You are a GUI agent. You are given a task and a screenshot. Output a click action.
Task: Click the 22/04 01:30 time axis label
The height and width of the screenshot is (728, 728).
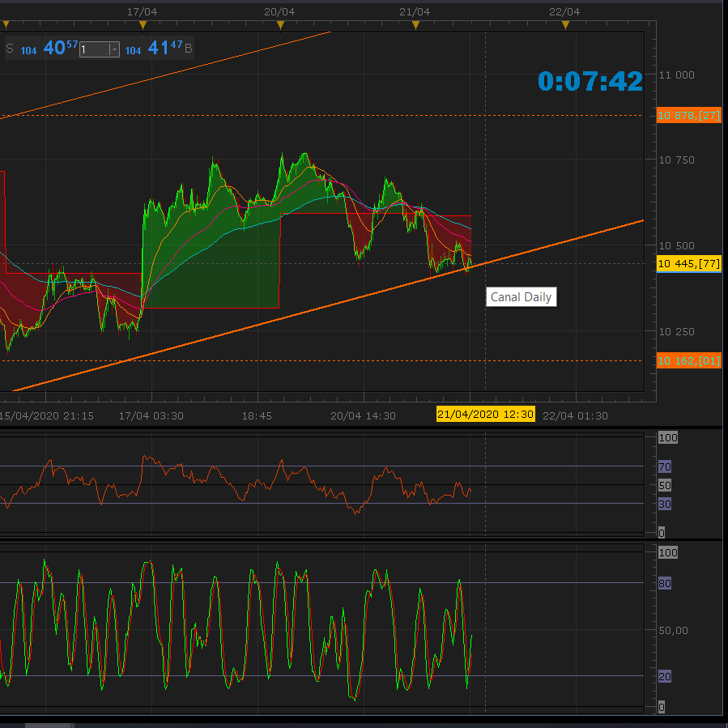coord(575,416)
